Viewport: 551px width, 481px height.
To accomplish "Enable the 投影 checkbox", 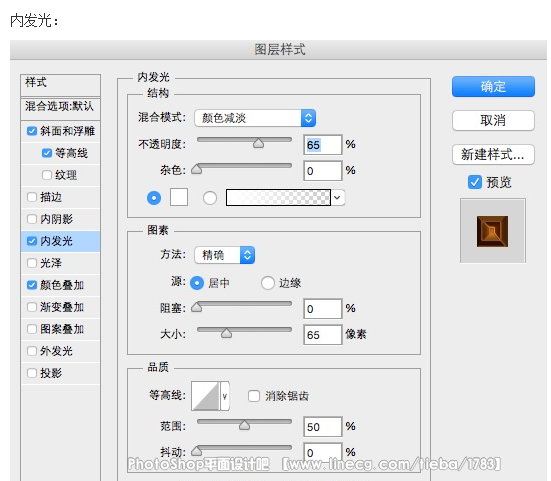I will (32, 373).
